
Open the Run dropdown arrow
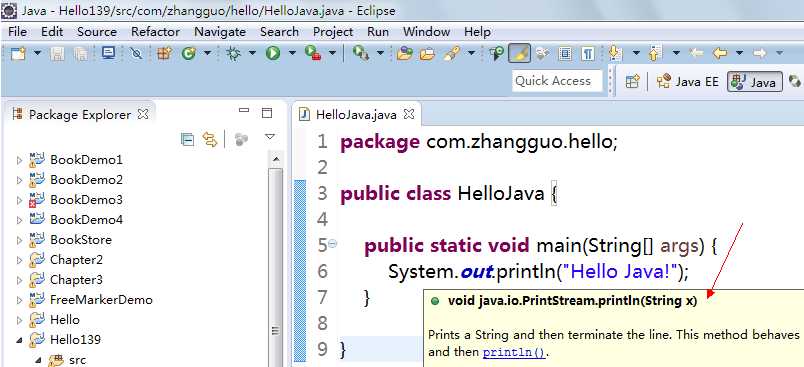292,53
